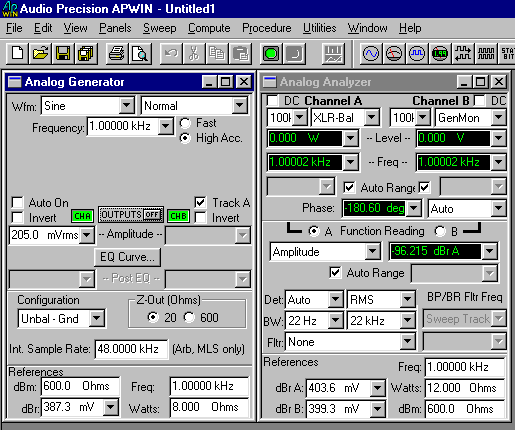The height and width of the screenshot is (430, 515).
Task: Expand the Wfm Sine waveform dropdown
Action: click(x=127, y=106)
